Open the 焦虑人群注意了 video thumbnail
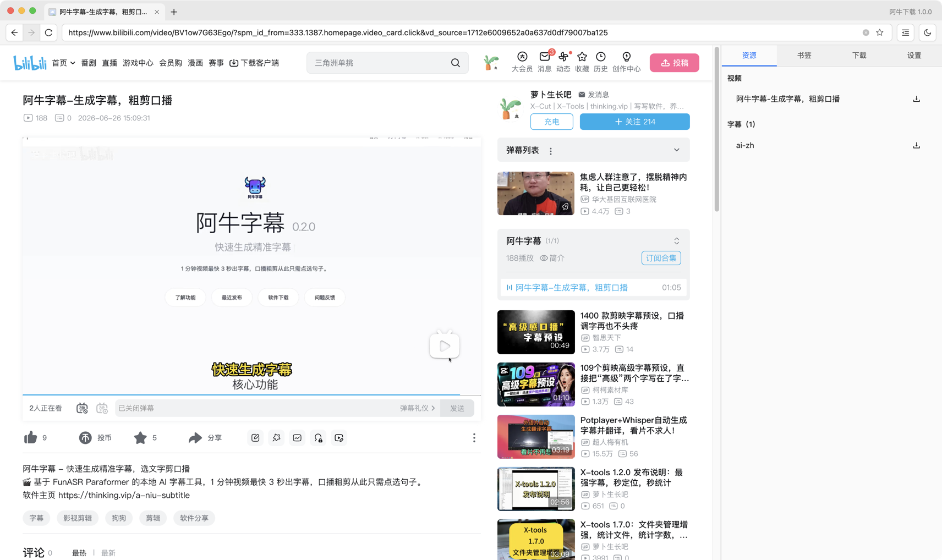The image size is (942, 560). [x=536, y=193]
